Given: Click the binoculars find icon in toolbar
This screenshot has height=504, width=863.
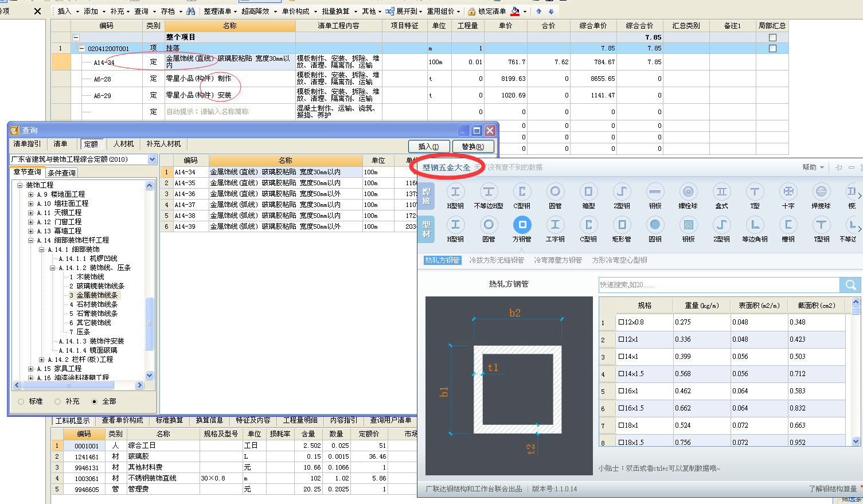Looking at the screenshot, I should click(x=191, y=11).
